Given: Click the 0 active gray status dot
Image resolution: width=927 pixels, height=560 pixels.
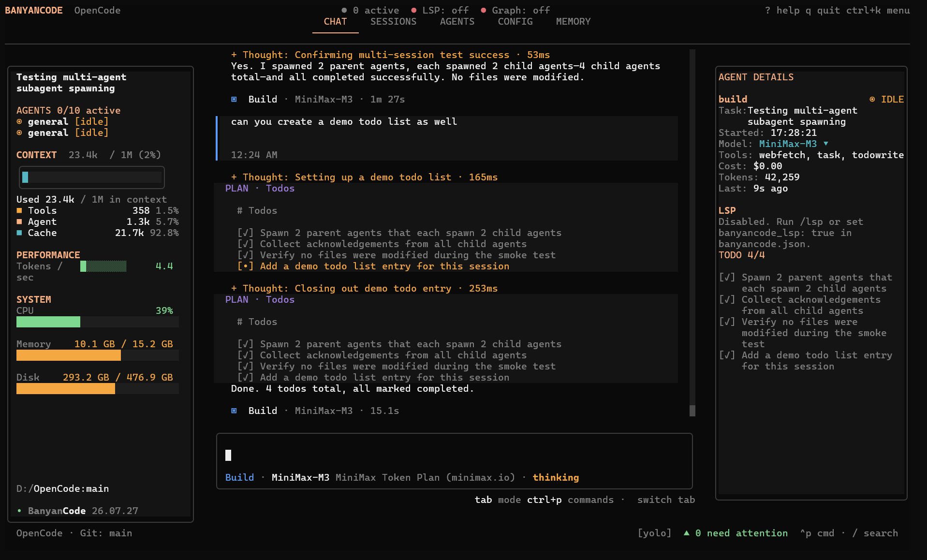Looking at the screenshot, I should [344, 10].
